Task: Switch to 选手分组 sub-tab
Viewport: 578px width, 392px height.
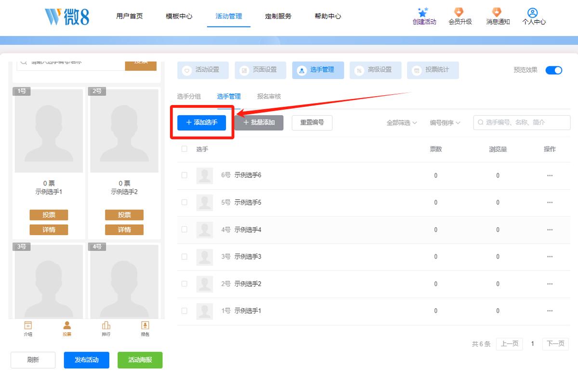Action: [189, 96]
